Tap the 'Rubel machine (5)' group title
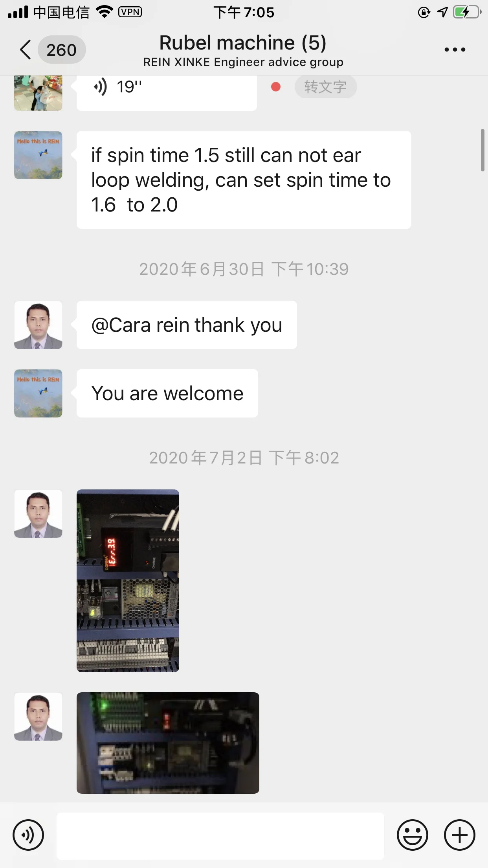This screenshot has height=868, width=488. coord(243,42)
